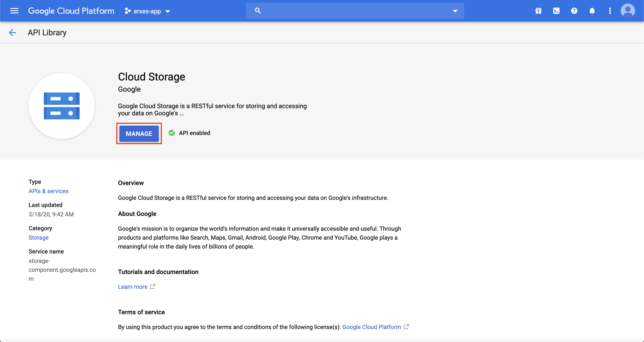Open the hamburger navigation menu
This screenshot has height=342, width=644.
(14, 11)
